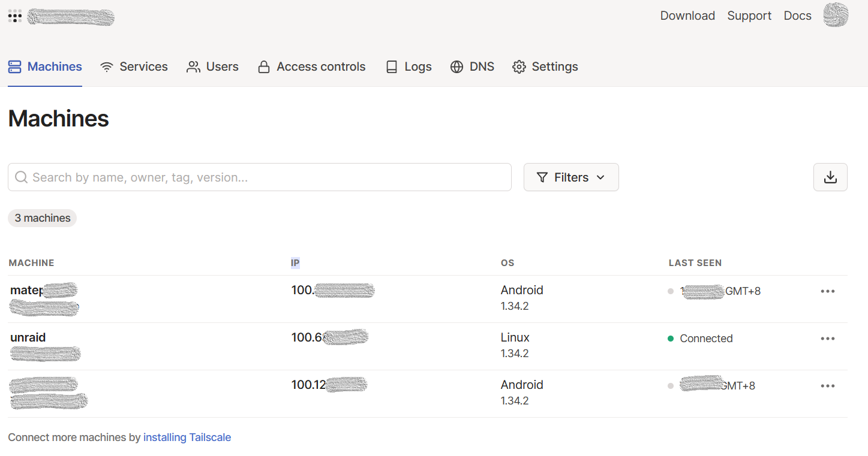Go to the DNS tab
The image size is (868, 456).
click(x=472, y=67)
